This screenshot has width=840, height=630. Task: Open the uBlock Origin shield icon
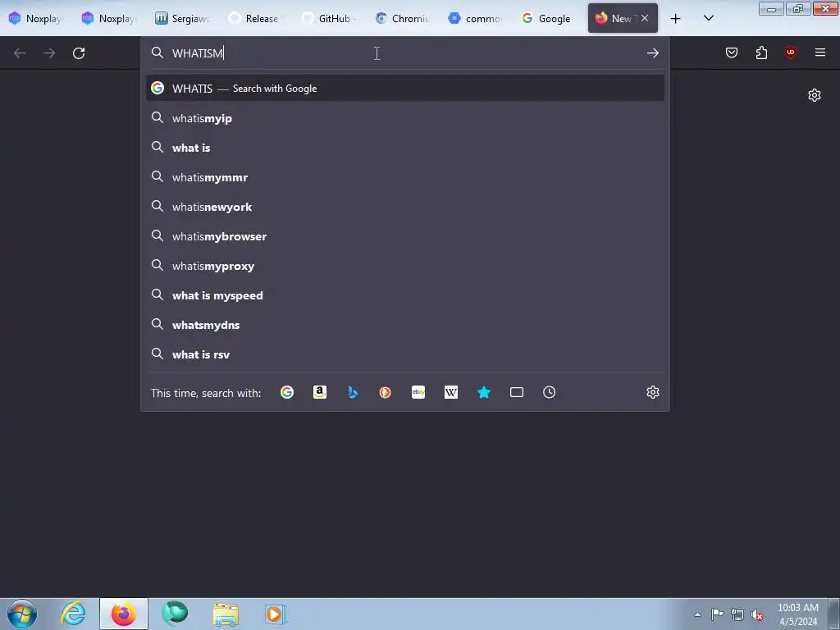790,52
